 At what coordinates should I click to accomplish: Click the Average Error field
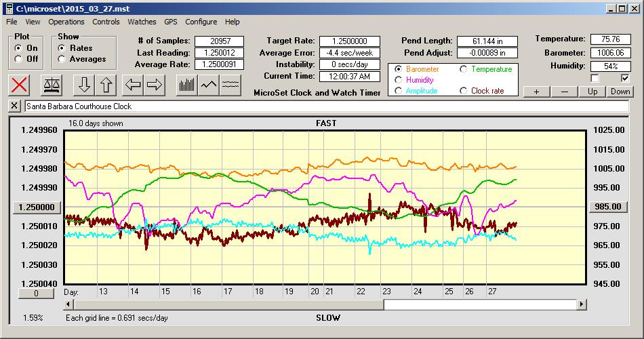(350, 53)
